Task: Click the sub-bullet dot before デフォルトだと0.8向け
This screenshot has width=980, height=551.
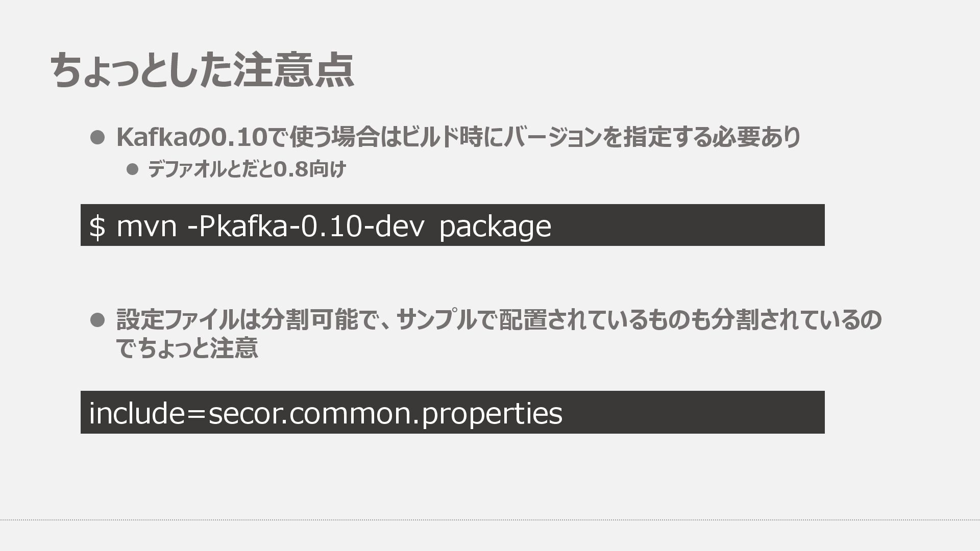Action: pos(133,169)
